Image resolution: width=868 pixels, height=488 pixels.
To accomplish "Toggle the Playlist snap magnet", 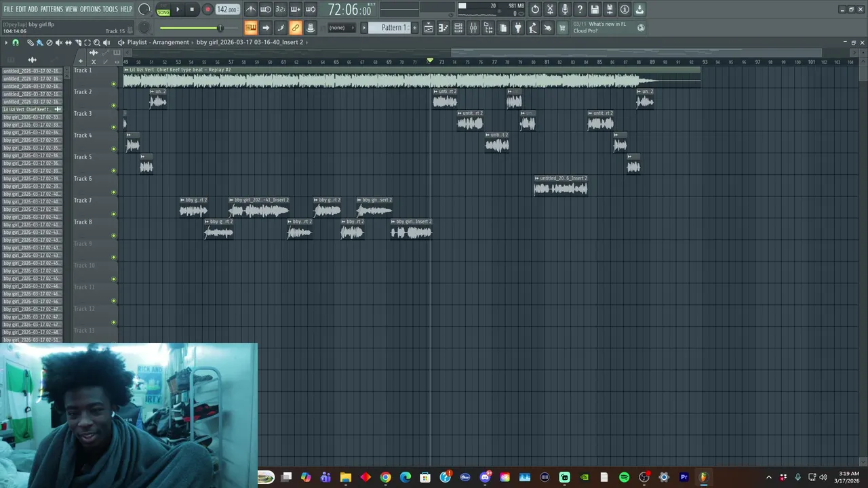I will [15, 42].
